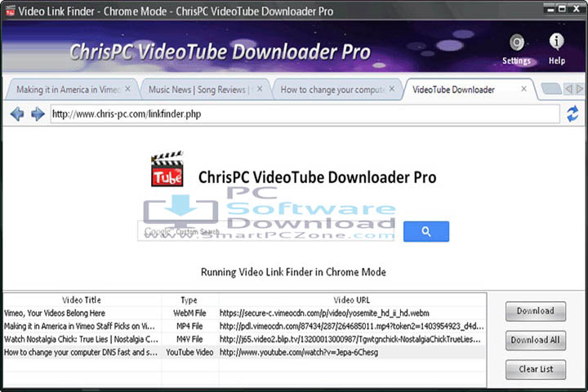The height and width of the screenshot is (392, 588).
Task: Open the Help info icon
Action: point(556,42)
